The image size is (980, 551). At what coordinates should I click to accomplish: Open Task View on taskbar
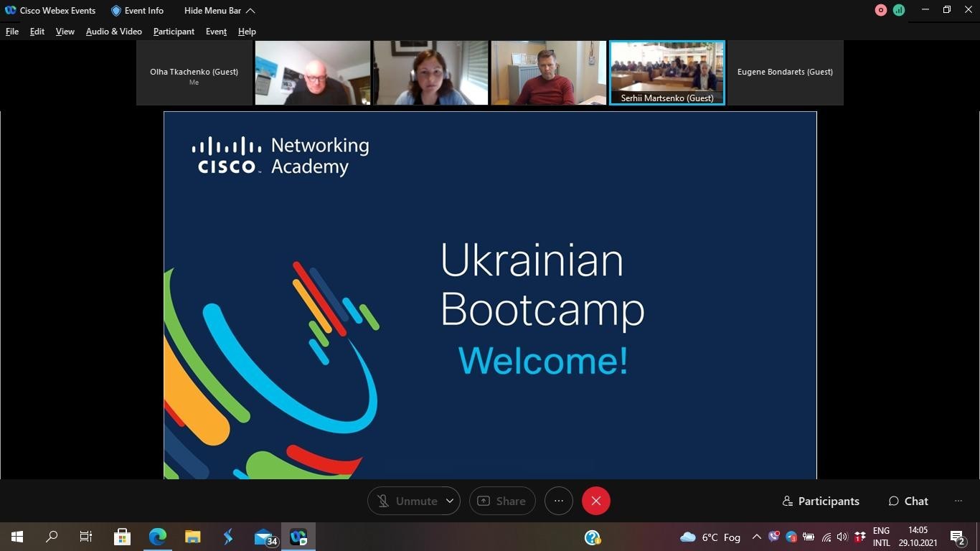pos(86,537)
